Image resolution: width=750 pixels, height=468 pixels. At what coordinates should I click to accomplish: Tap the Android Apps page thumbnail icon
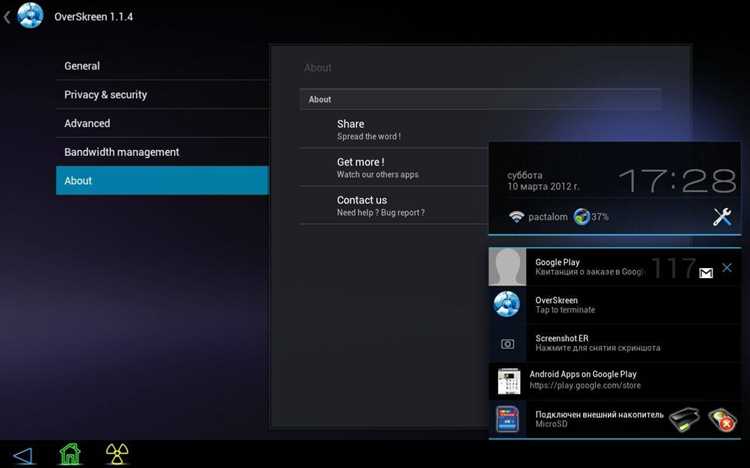click(x=509, y=381)
